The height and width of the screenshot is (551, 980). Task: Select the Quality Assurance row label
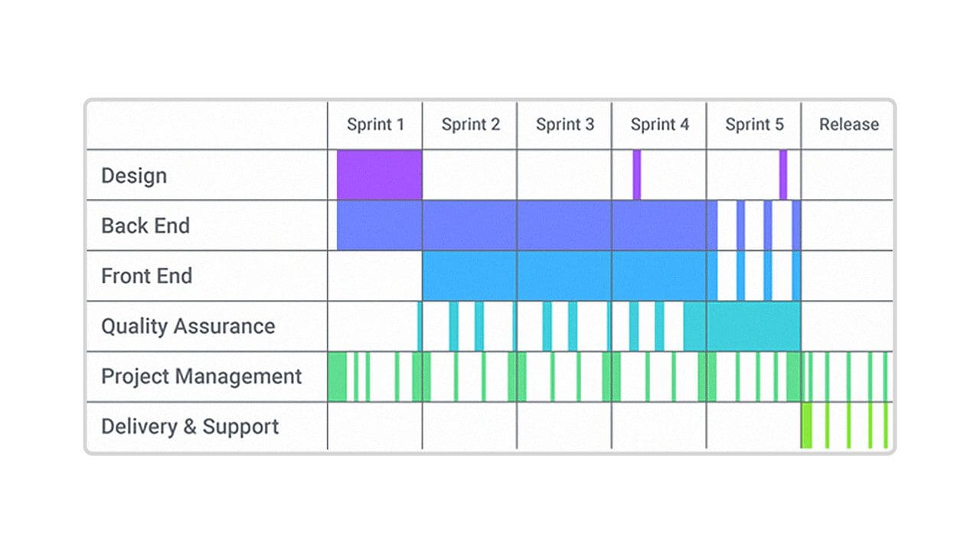pos(188,326)
